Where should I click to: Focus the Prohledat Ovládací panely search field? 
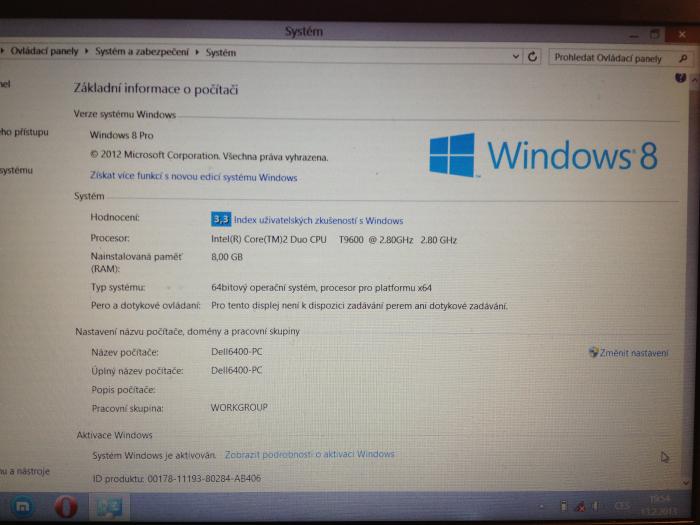(x=608, y=58)
